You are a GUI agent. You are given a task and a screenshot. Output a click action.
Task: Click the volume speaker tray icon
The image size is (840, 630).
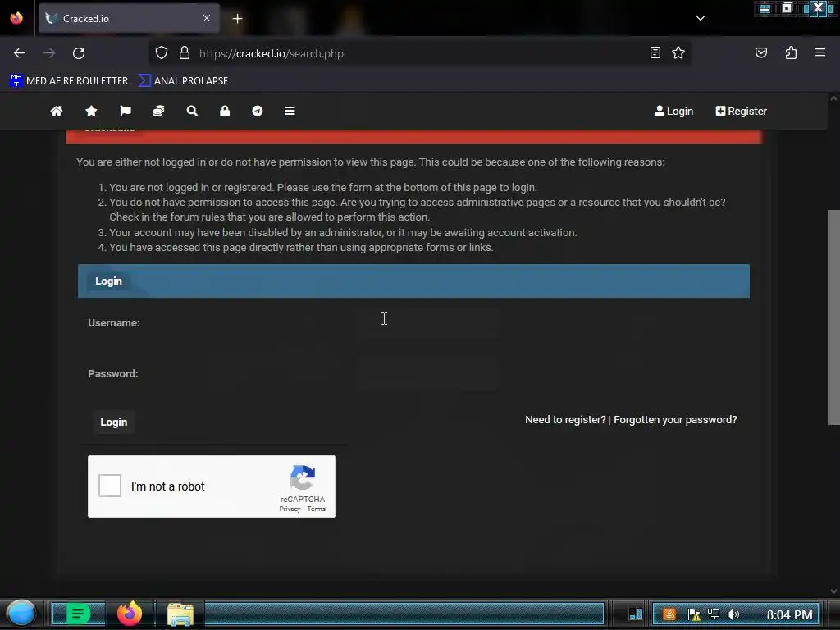[733, 614]
